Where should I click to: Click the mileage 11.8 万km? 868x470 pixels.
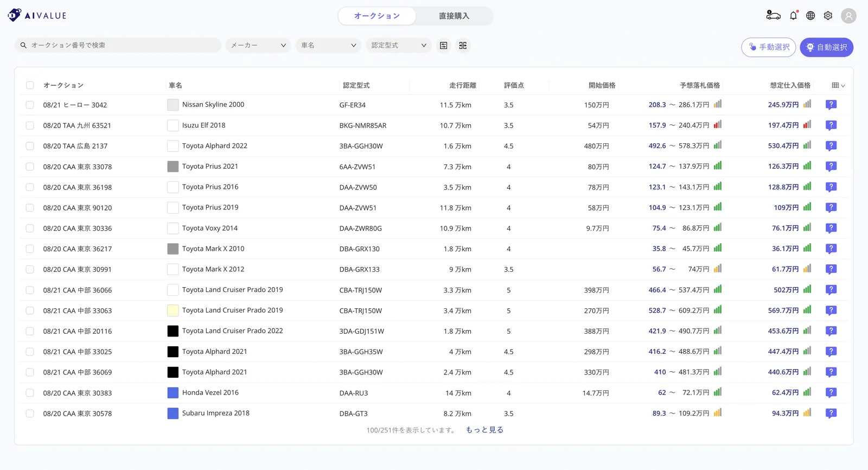click(x=456, y=208)
